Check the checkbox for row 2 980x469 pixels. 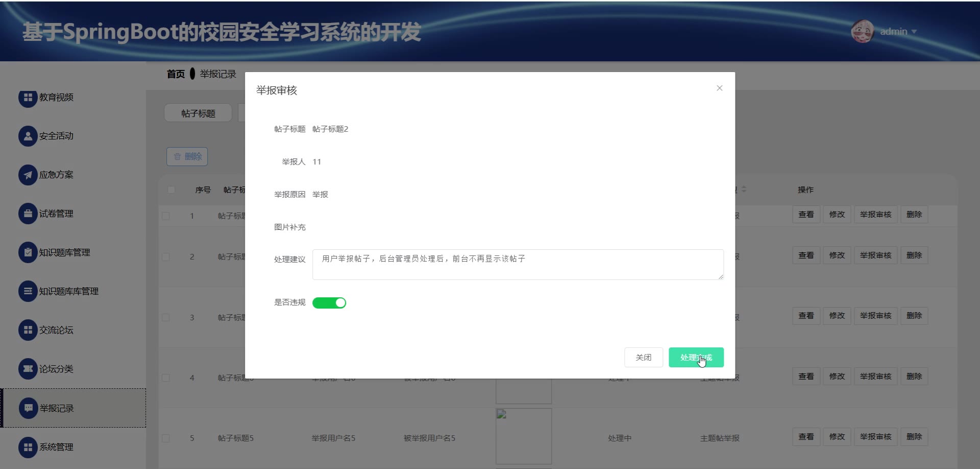(x=166, y=257)
